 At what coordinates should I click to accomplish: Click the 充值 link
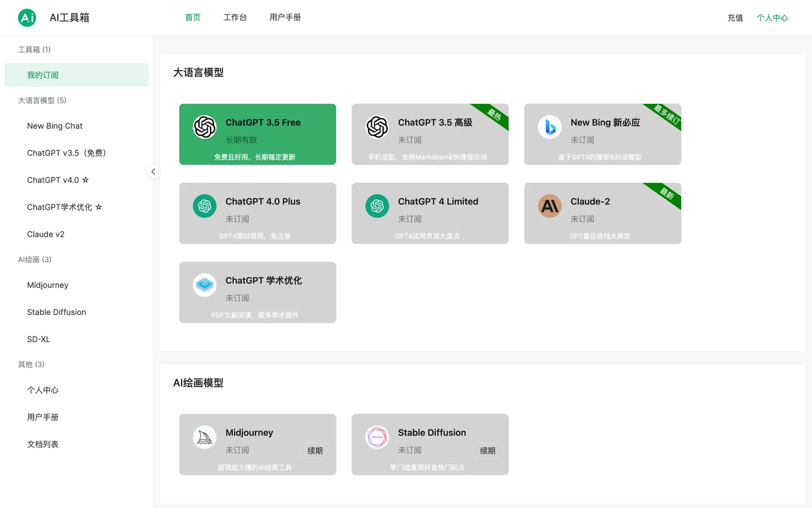tap(735, 18)
